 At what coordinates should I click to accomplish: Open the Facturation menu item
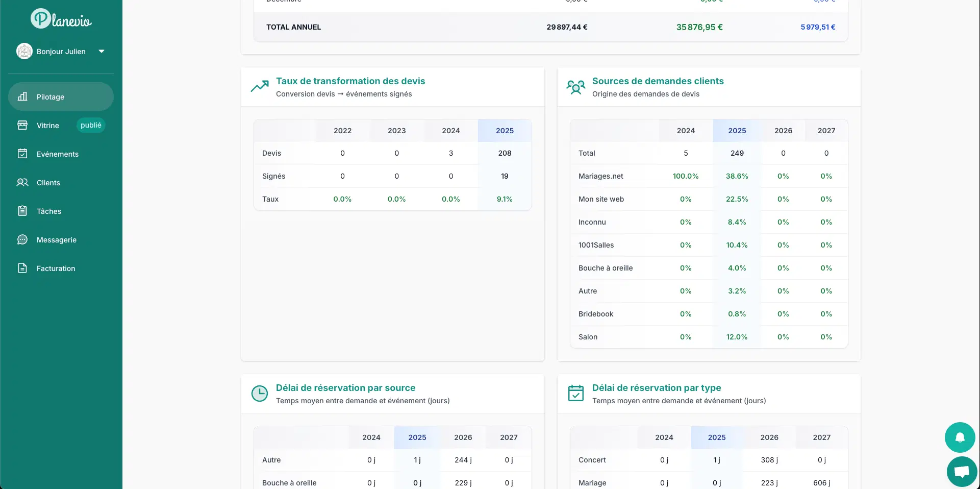56,268
